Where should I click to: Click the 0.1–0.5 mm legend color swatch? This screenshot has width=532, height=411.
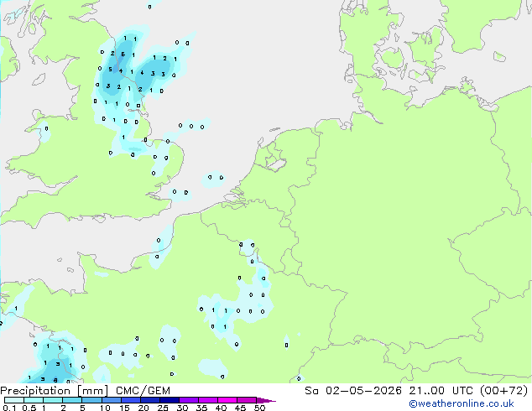[14, 400]
